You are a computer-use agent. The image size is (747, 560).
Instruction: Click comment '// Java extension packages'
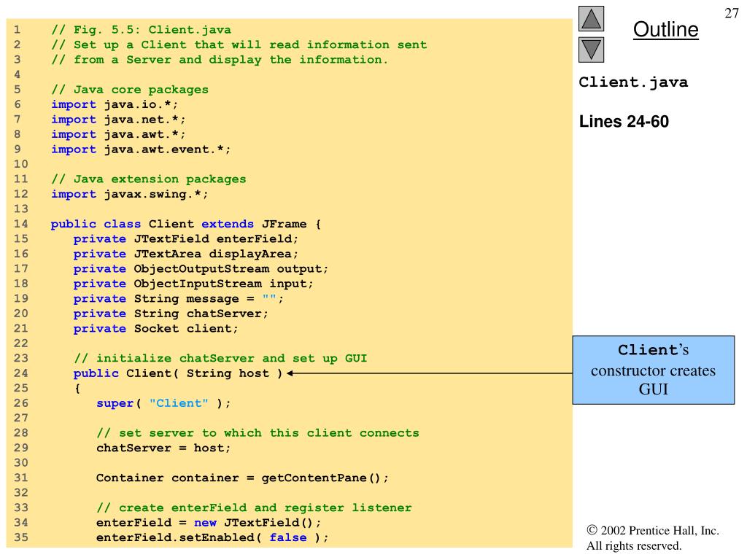(149, 179)
